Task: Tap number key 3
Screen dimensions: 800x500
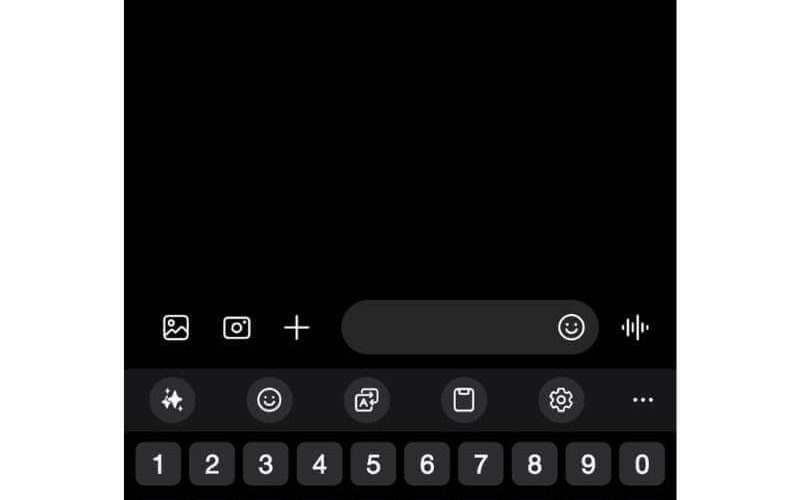Action: click(266, 464)
